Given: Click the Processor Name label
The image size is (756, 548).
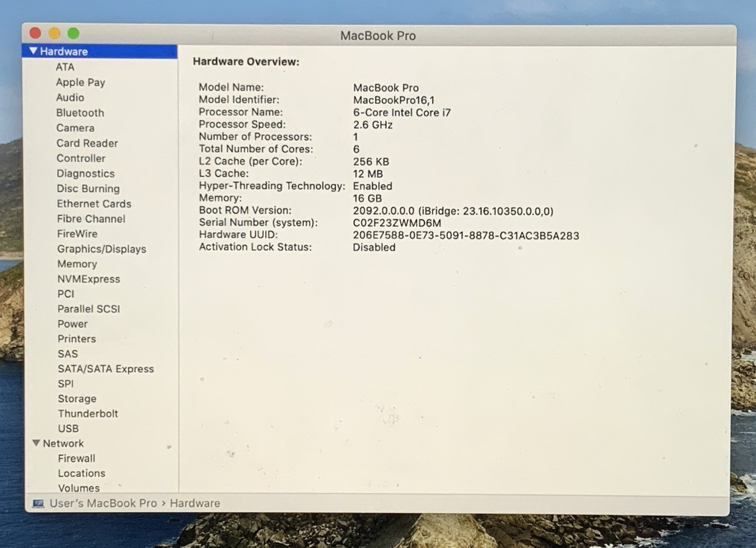Looking at the screenshot, I should coord(240,112).
